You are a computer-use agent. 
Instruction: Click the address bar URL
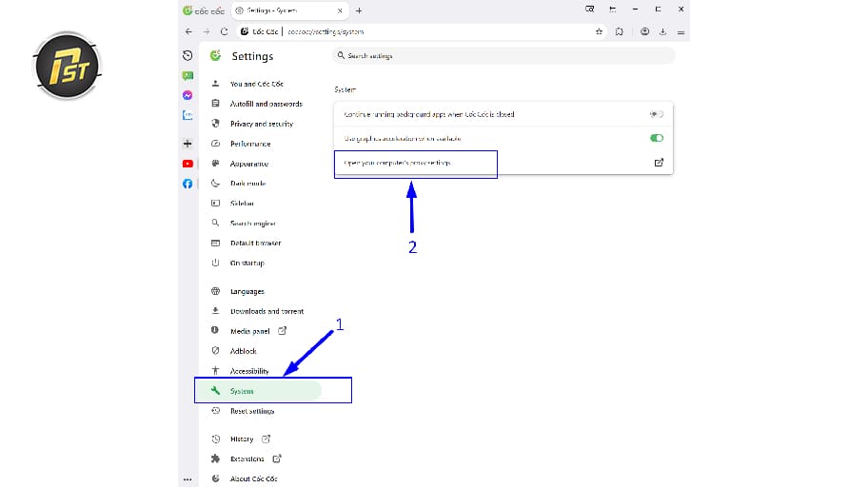tap(325, 32)
